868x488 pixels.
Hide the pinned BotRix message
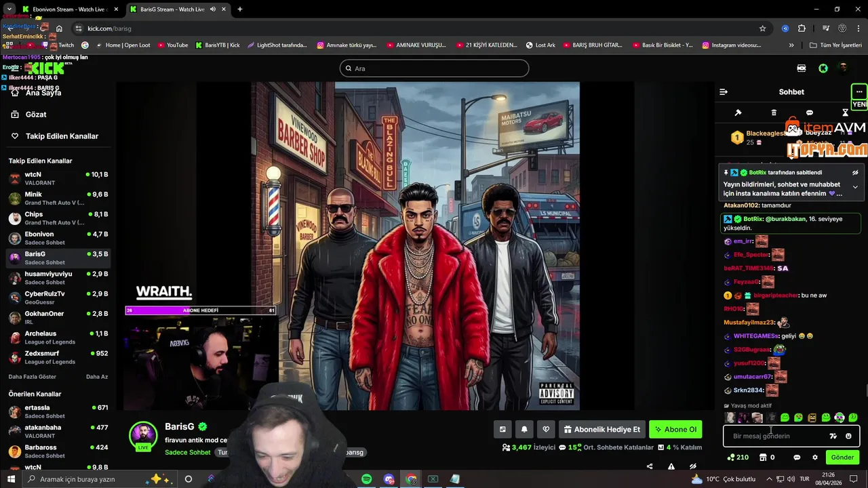coord(855,173)
